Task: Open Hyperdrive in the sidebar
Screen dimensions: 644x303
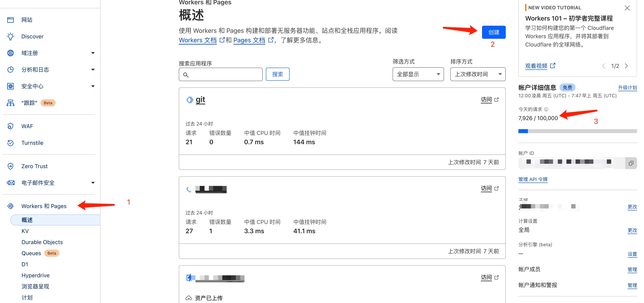Action: [35, 275]
